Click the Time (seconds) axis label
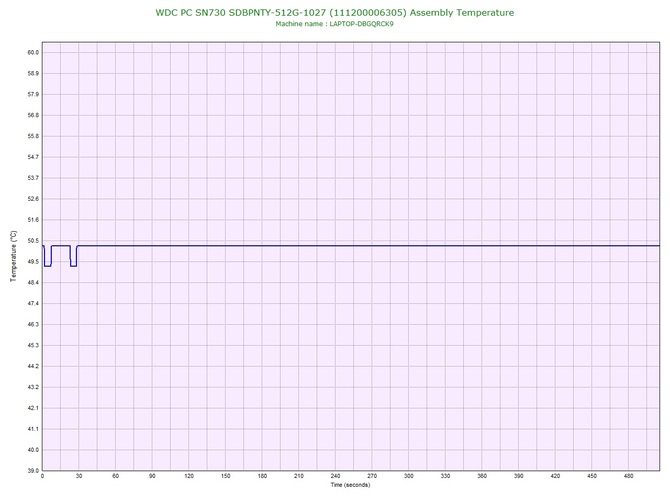 pos(350,485)
